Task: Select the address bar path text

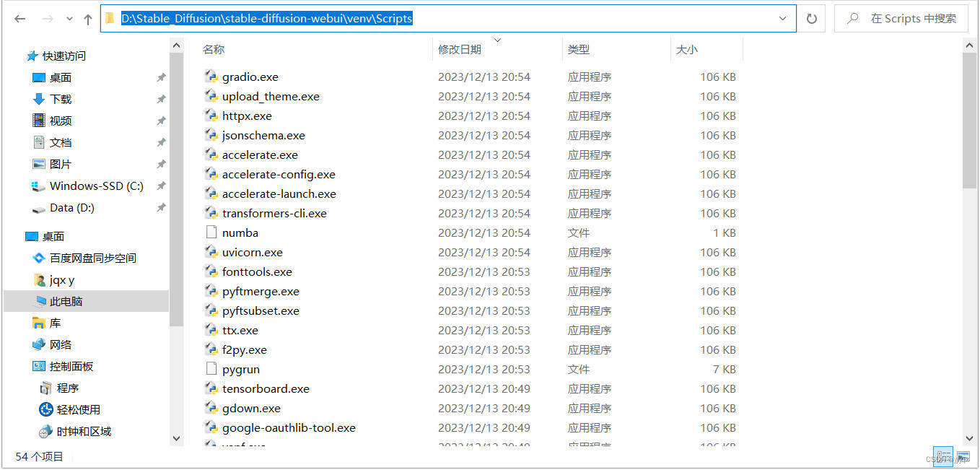Action: pos(266,19)
